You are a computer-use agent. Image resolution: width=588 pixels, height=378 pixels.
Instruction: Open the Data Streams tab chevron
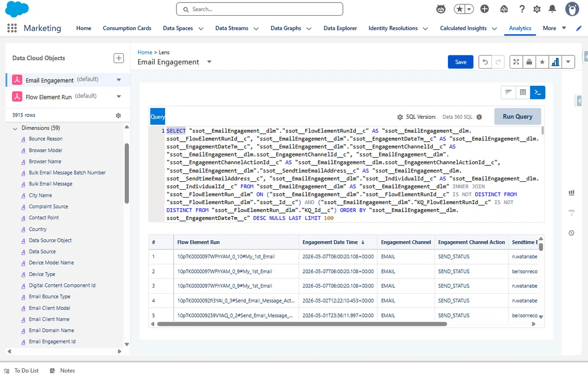[x=256, y=28]
